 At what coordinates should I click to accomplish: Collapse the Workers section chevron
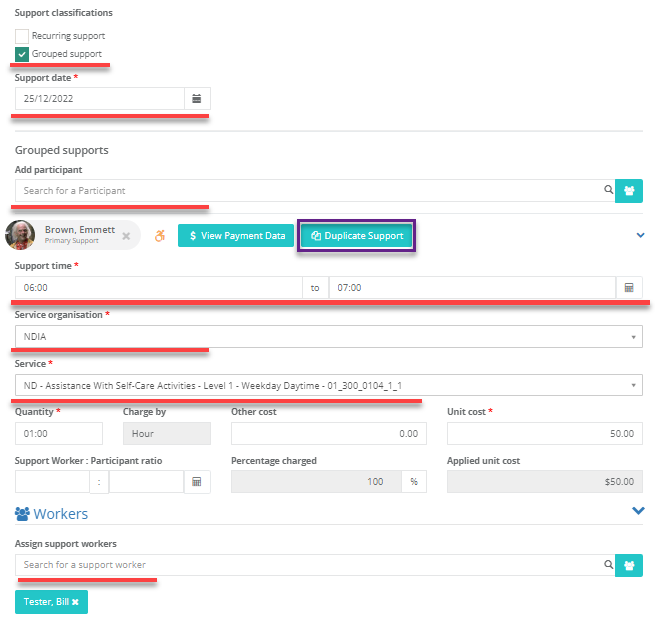coord(638,511)
